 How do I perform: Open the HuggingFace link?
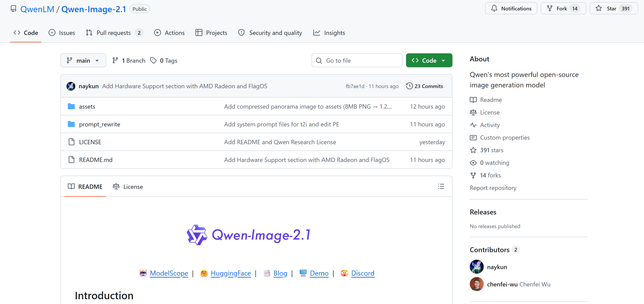point(231,273)
